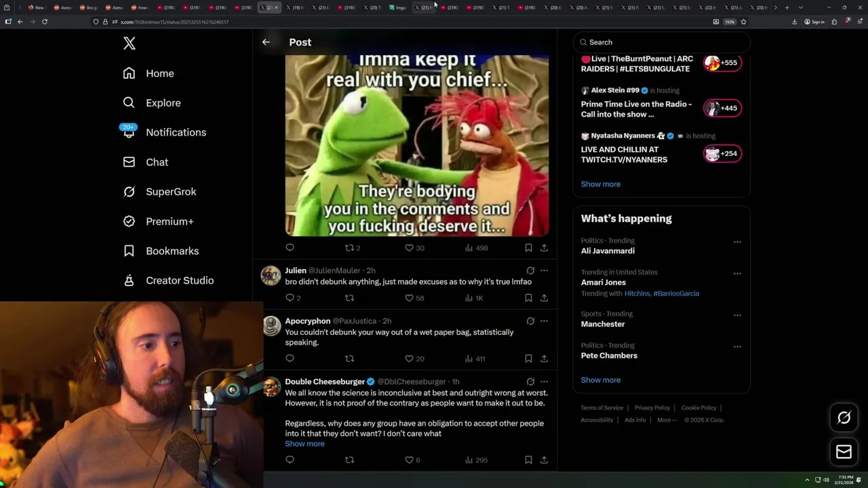Open Home from the sidebar
The height and width of the screenshot is (488, 868).
pyautogui.click(x=149, y=73)
